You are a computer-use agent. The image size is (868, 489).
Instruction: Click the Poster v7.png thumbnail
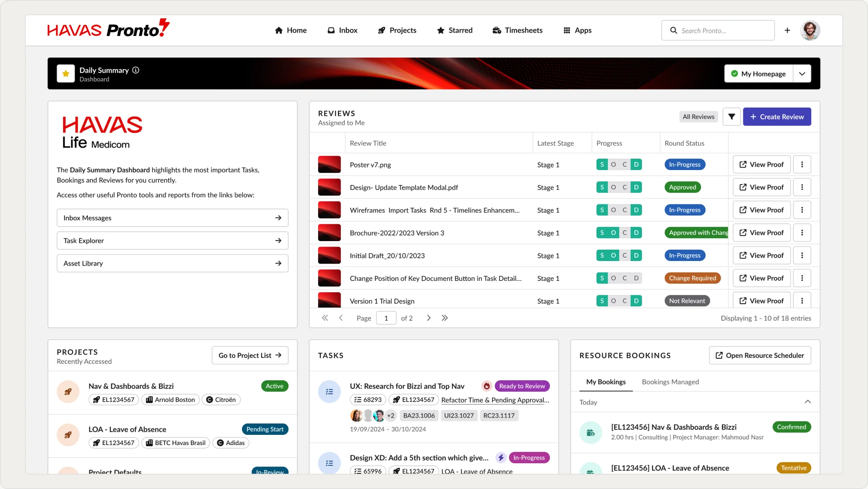(330, 165)
